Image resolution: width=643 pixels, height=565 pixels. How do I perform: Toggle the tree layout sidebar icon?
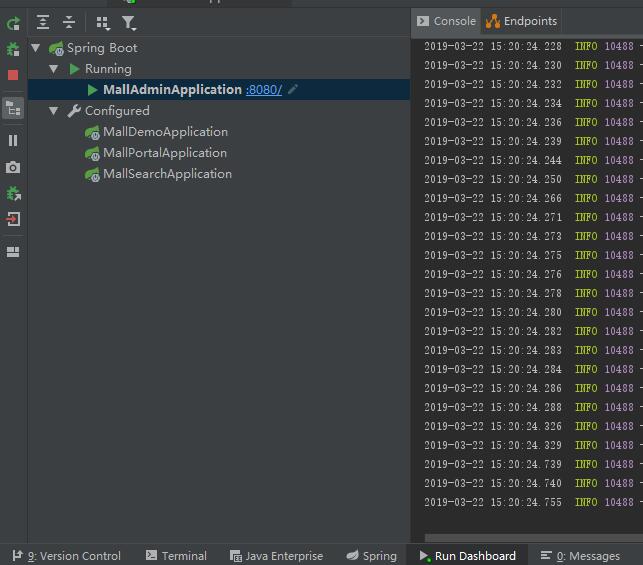click(13, 109)
